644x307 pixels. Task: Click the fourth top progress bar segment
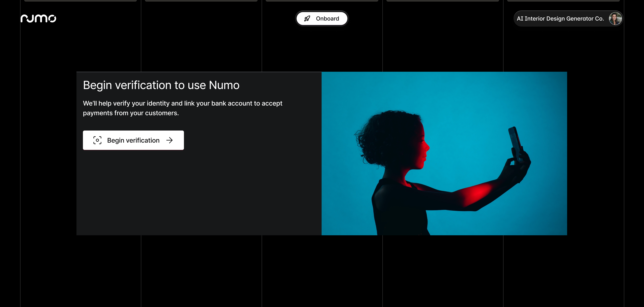443,1
